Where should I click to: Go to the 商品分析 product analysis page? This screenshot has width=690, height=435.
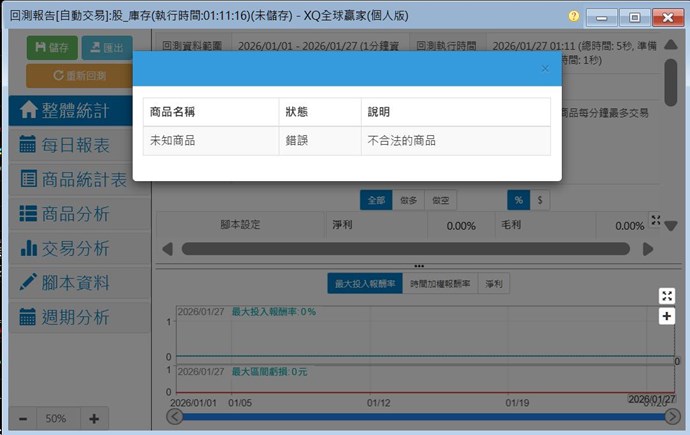click(x=78, y=214)
